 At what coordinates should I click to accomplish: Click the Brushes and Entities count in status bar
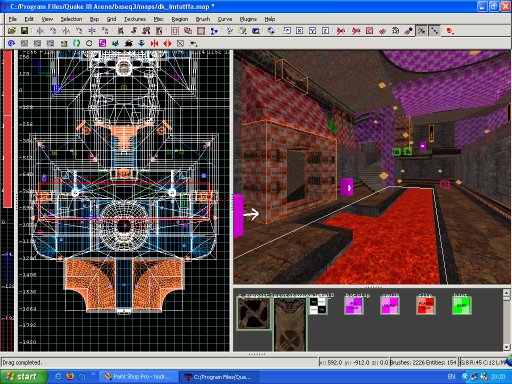pos(423,362)
